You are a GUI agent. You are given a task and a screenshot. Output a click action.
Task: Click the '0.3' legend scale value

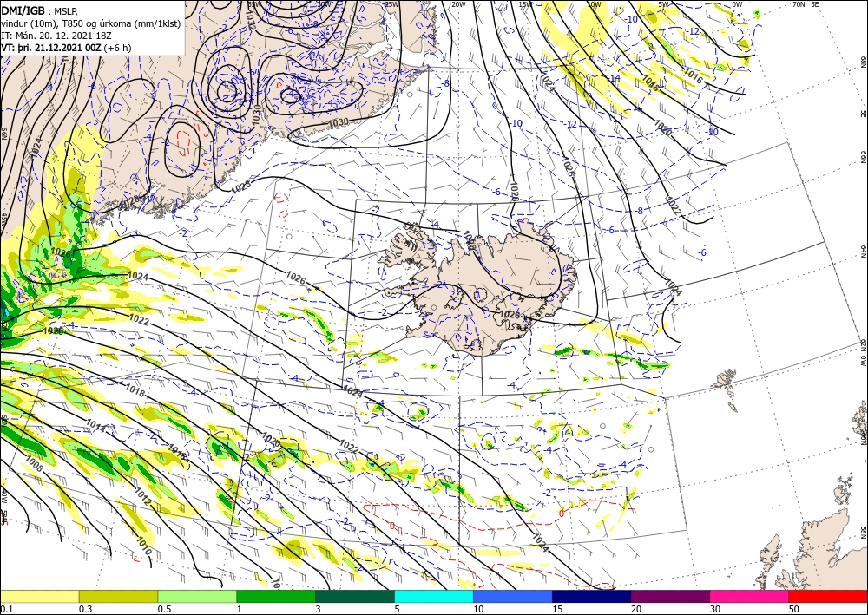point(85,609)
